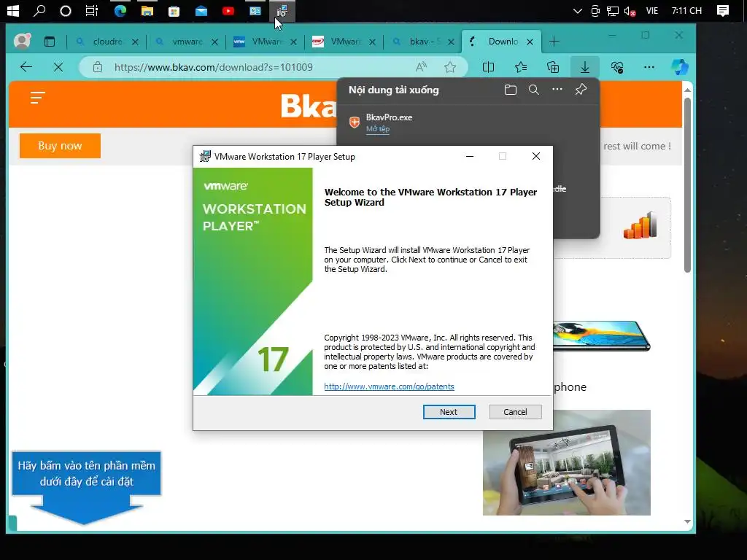Open Edge Collections icon
The image size is (747, 560).
(553, 67)
